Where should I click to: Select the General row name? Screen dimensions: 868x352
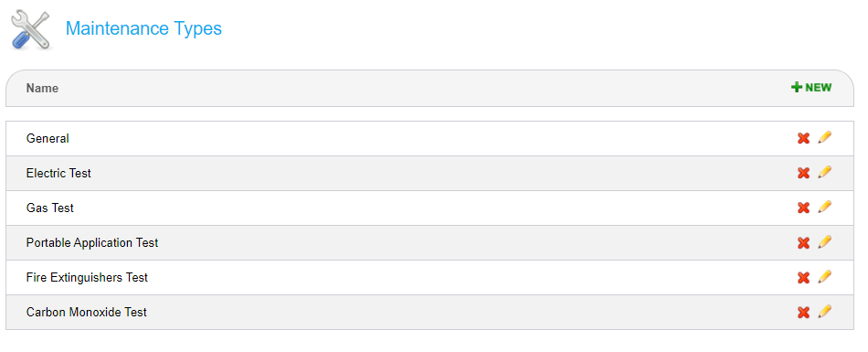pyautogui.click(x=48, y=139)
